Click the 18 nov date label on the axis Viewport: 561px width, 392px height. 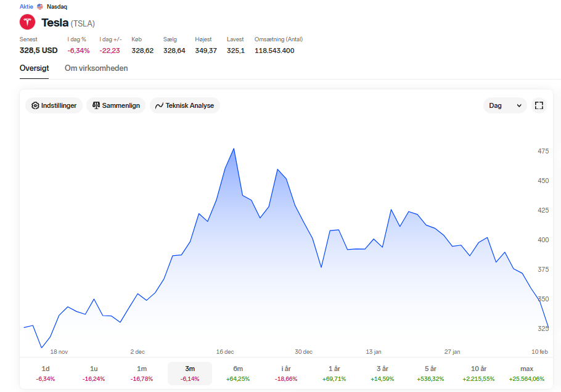pyautogui.click(x=59, y=351)
